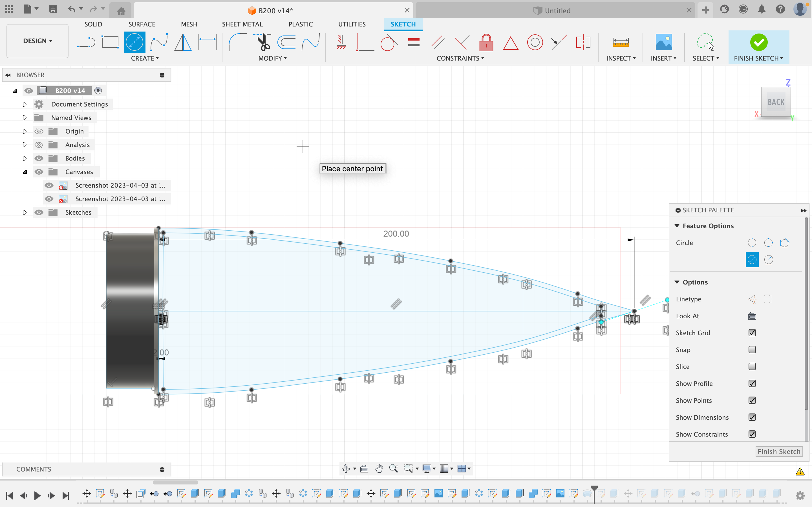Click the Look At icon in Sketch Palette
The width and height of the screenshot is (812, 507).
pyautogui.click(x=752, y=316)
